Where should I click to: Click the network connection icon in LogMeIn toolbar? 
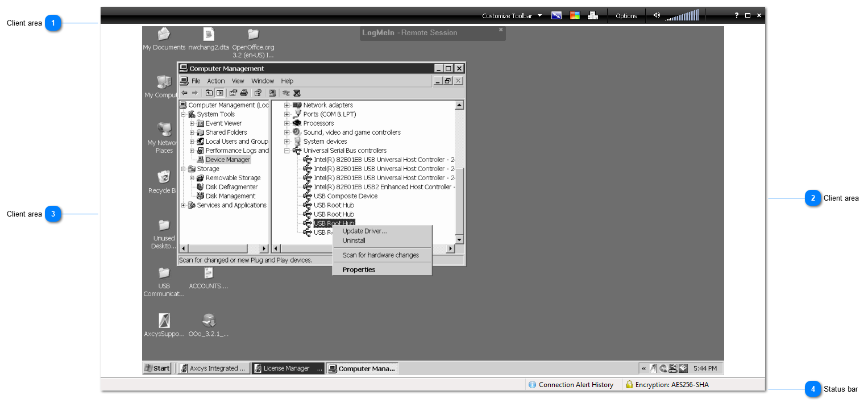(593, 15)
